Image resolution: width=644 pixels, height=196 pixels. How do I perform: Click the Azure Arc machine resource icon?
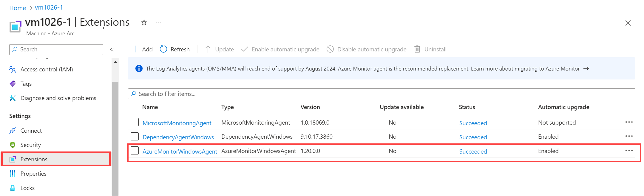(x=16, y=26)
